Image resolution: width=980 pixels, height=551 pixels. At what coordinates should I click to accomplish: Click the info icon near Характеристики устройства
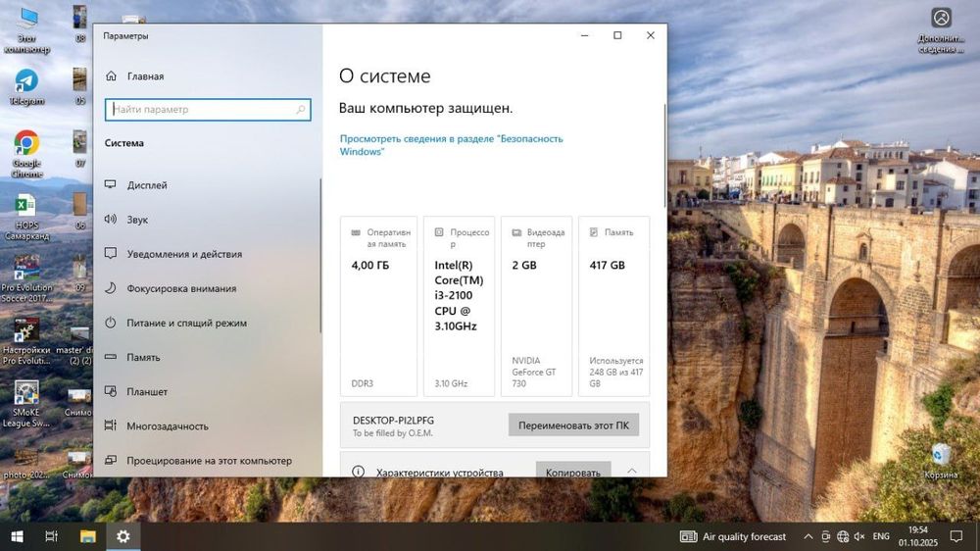click(358, 472)
